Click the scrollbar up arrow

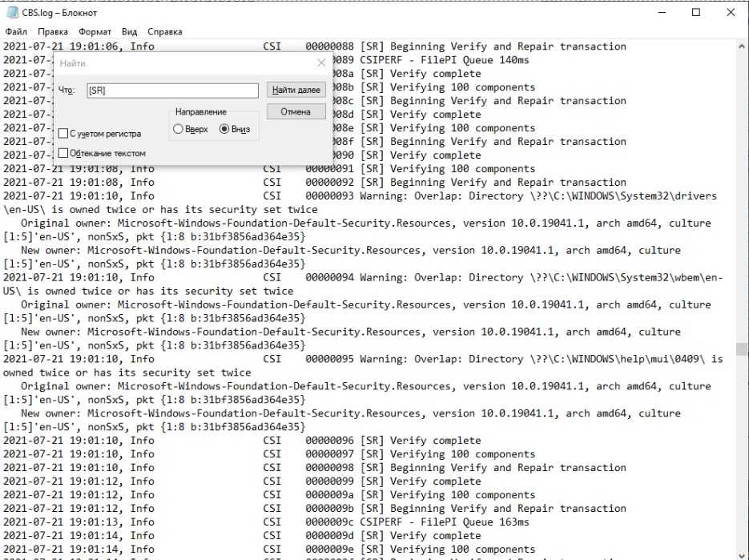click(x=742, y=46)
